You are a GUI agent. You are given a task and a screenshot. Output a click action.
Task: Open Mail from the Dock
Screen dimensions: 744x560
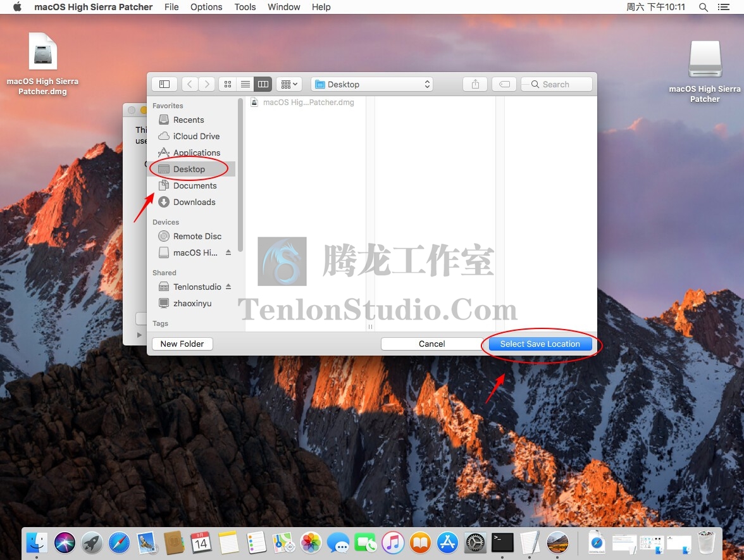click(147, 542)
